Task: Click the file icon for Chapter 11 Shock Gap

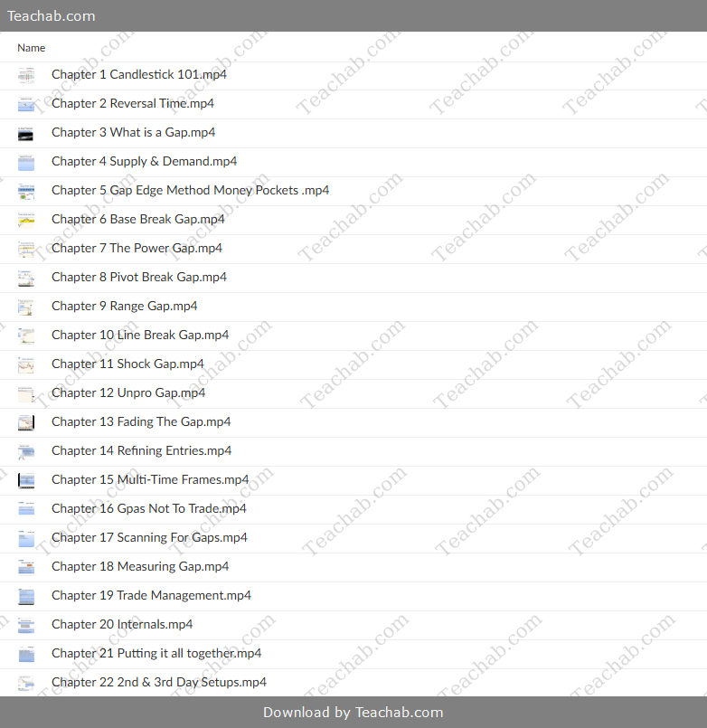Action: click(26, 364)
